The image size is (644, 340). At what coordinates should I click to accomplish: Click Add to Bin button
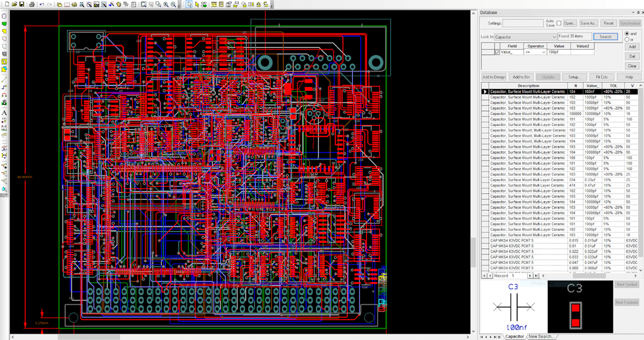(521, 77)
